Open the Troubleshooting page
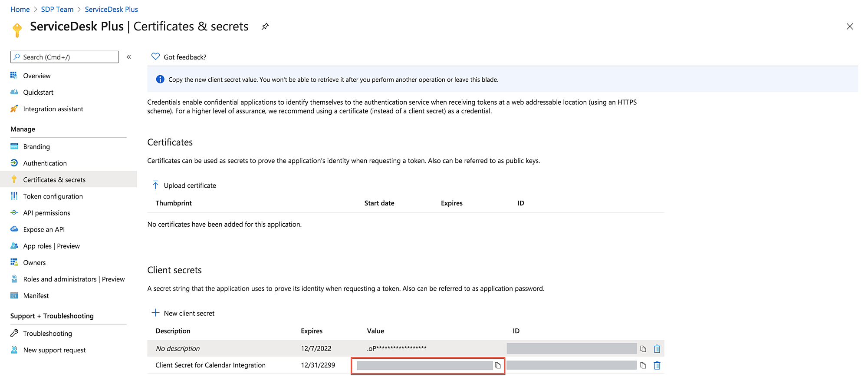Image resolution: width=868 pixels, height=384 pixels. pos(48,333)
